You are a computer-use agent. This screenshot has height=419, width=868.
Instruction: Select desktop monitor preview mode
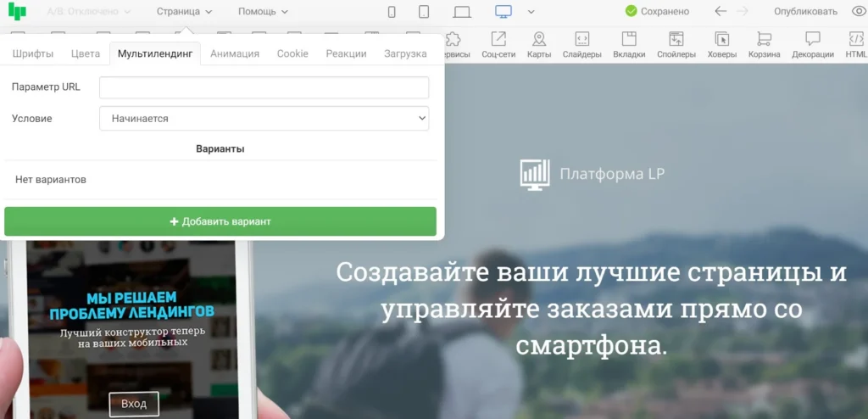click(x=504, y=11)
